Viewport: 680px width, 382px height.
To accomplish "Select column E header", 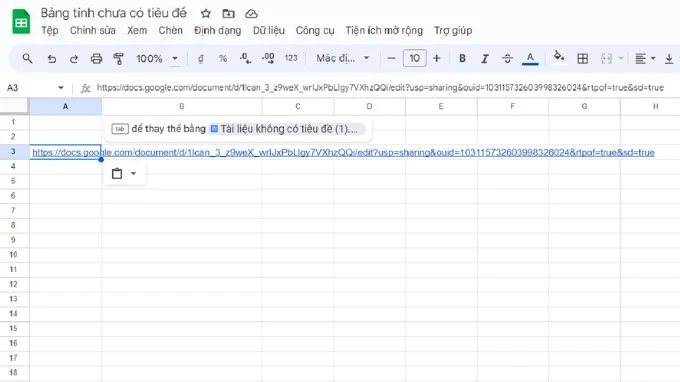I will coord(441,106).
